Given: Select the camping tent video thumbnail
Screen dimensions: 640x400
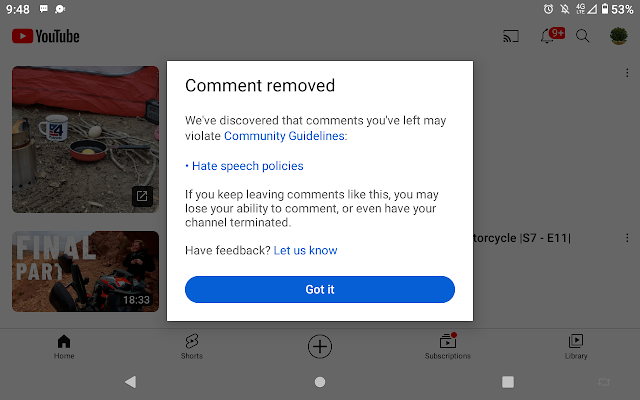Looking at the screenshot, I should 85,139.
